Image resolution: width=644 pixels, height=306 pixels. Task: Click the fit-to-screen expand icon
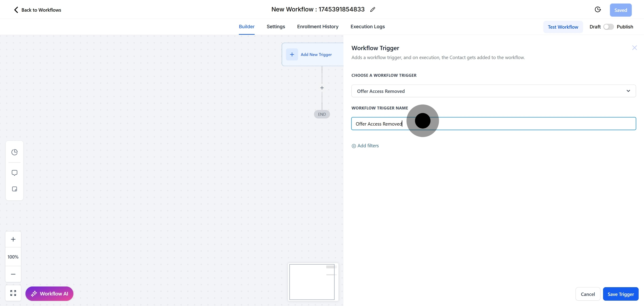[13, 293]
